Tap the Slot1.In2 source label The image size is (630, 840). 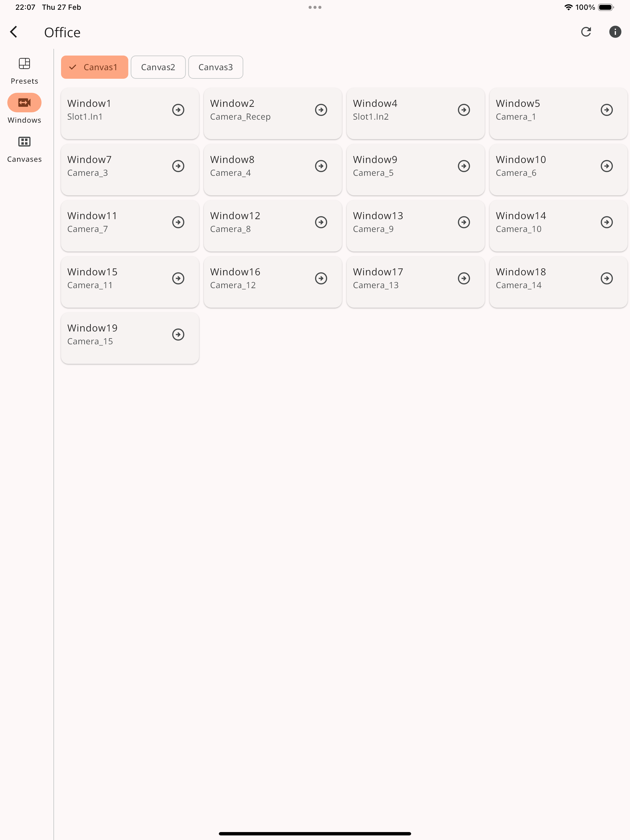point(371,117)
